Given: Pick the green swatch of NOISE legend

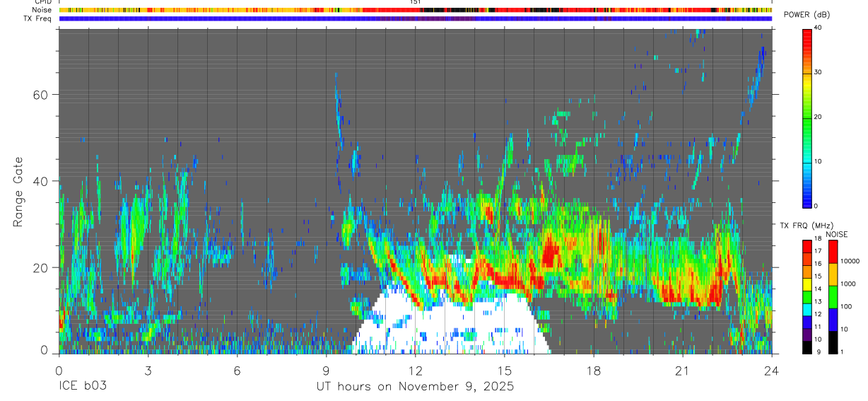Looking at the screenshot, I should click(x=833, y=296).
